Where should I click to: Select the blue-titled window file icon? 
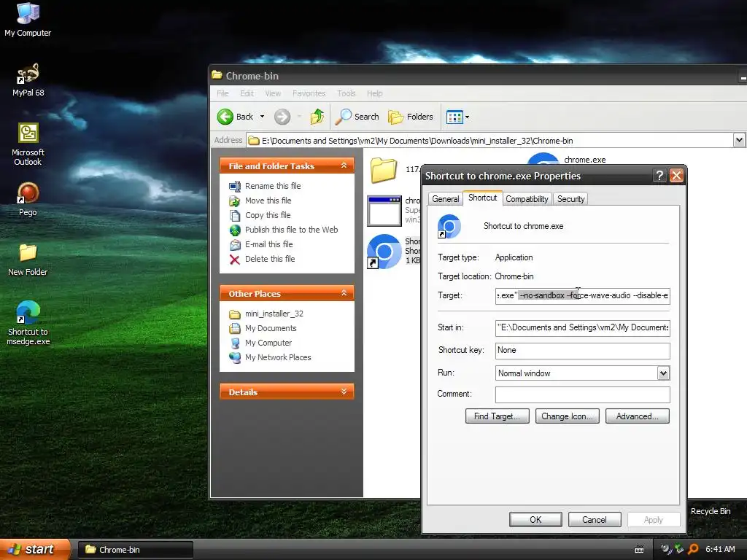[x=384, y=211]
